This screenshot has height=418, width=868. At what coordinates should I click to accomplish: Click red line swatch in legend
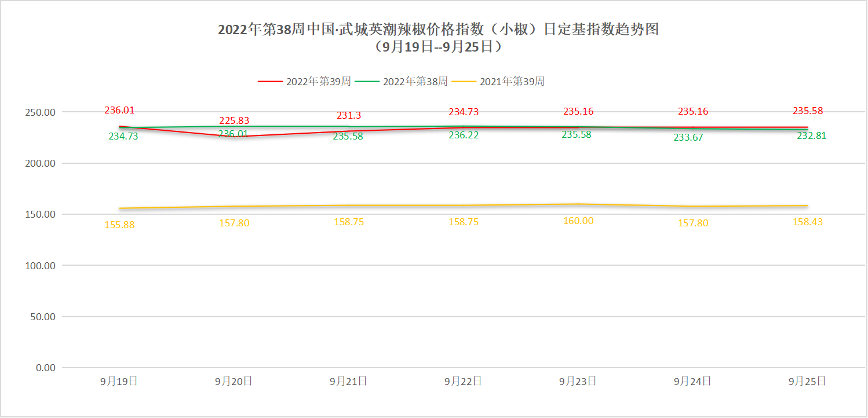270,82
